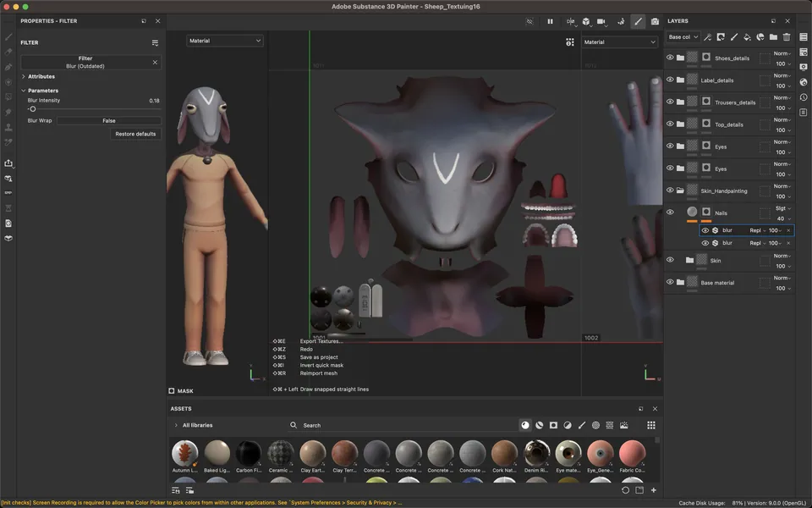Click the pause rendering icon in top toolbar
The width and height of the screenshot is (812, 508).
(550, 21)
